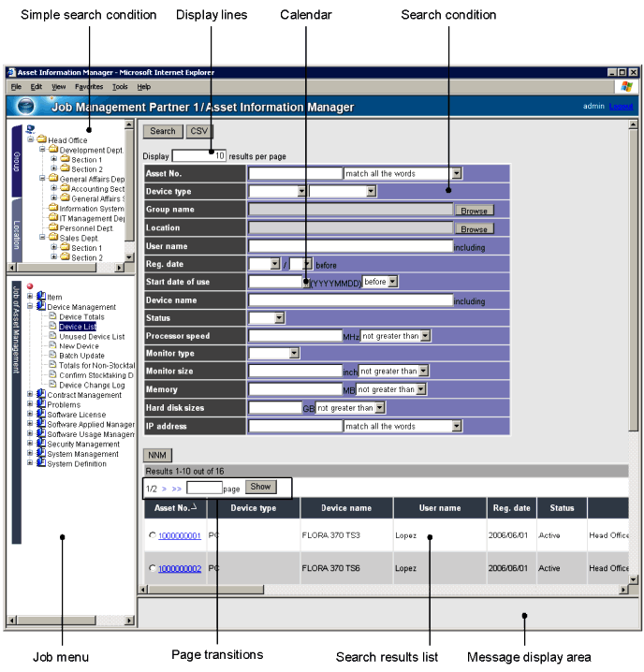Image resolution: width=644 pixels, height=672 pixels.
Task: Expand the Sales Dept. tree node
Action: point(42,237)
